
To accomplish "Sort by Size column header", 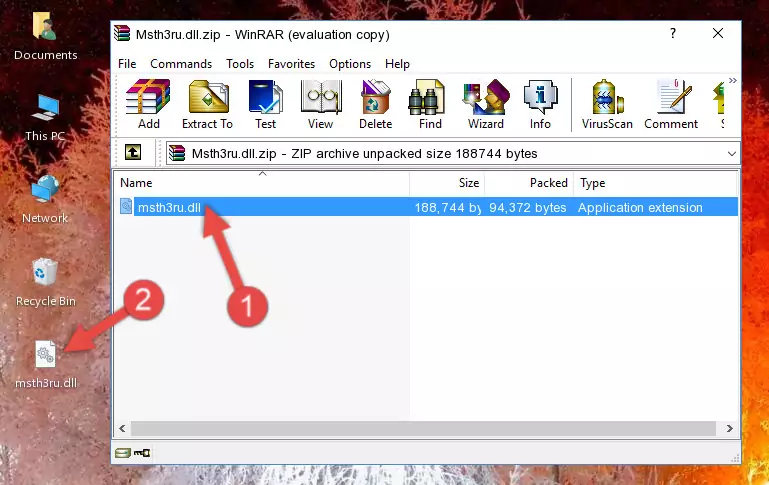I will [x=447, y=183].
